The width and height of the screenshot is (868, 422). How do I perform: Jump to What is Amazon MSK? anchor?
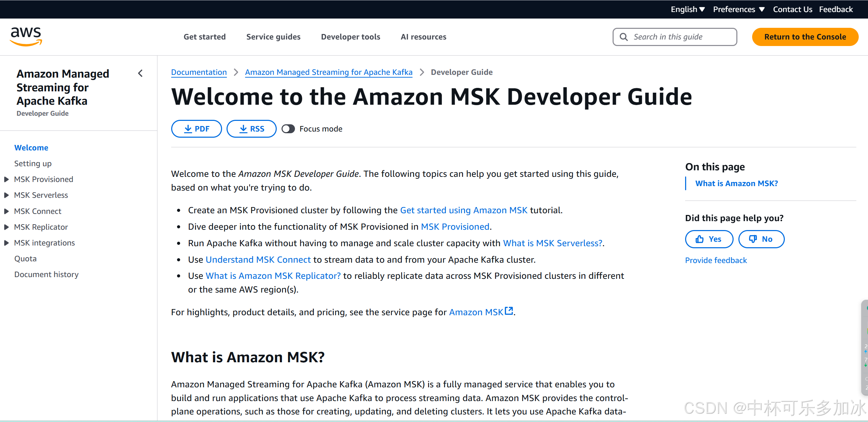pos(736,183)
